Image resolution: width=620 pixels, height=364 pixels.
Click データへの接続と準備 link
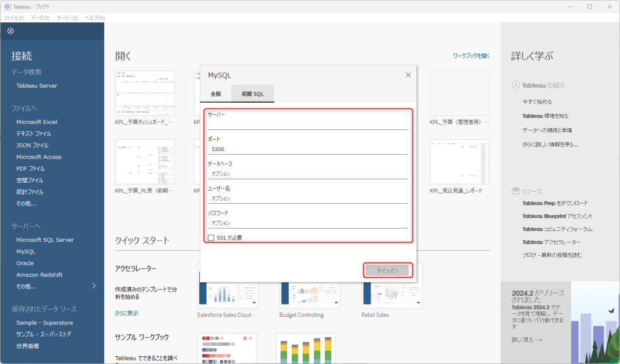coord(547,130)
